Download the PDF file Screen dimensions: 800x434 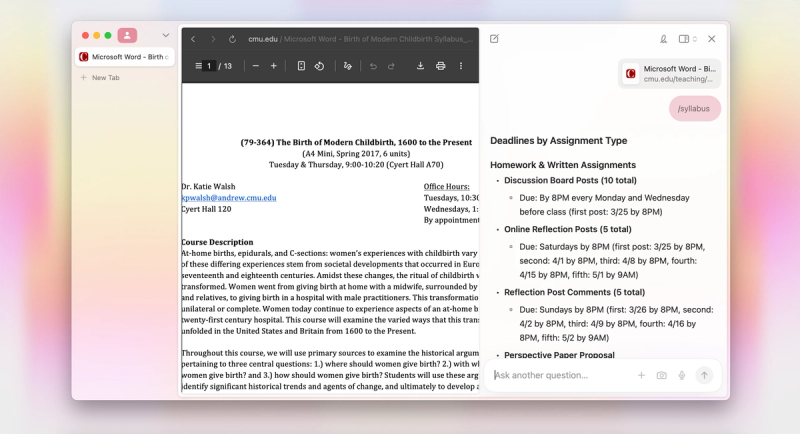click(420, 66)
